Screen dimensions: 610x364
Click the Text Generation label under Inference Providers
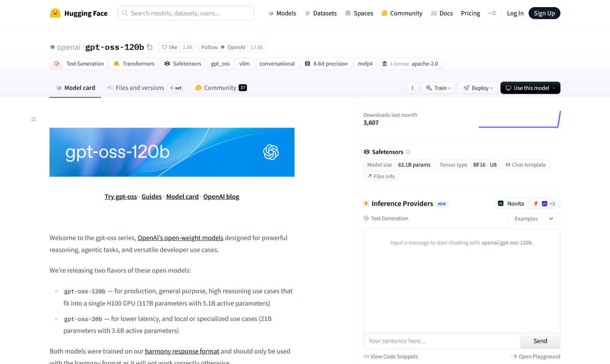[386, 219]
